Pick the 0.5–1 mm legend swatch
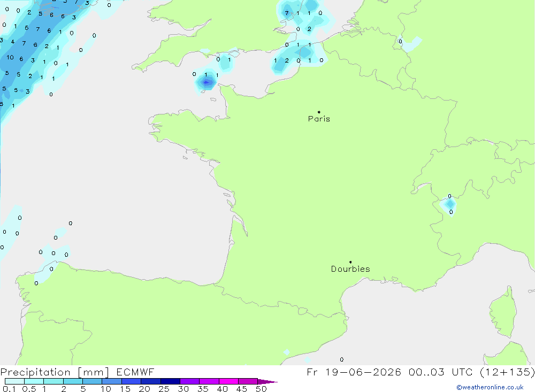The height and width of the screenshot is (392, 535). click(x=34, y=381)
